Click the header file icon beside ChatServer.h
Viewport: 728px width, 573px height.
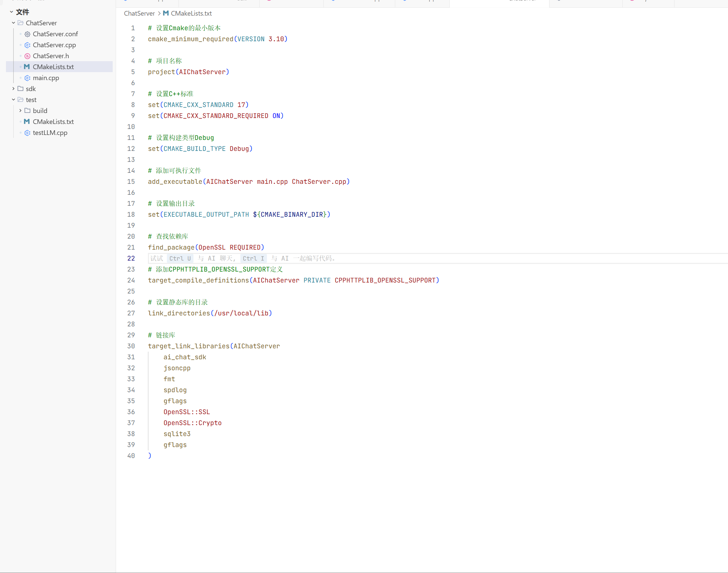pyautogui.click(x=28, y=56)
